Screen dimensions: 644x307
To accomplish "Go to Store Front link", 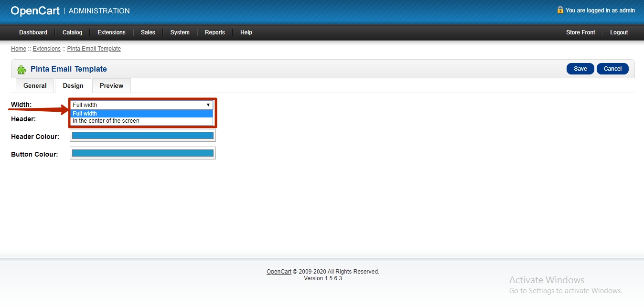I will (580, 32).
